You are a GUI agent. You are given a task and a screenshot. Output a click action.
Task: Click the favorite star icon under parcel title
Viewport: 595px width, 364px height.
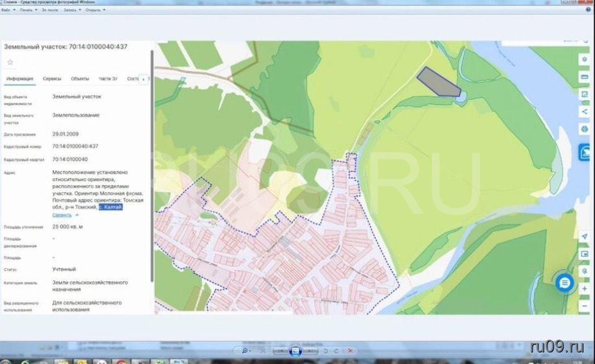[x=10, y=62]
